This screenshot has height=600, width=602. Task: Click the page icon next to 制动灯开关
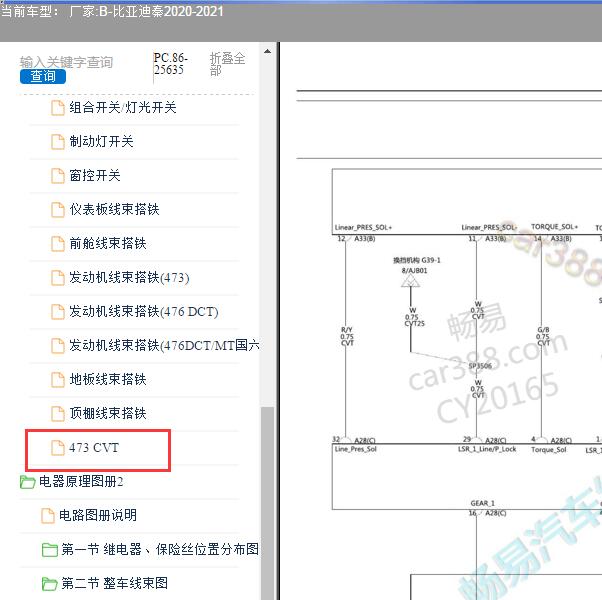pyautogui.click(x=58, y=142)
